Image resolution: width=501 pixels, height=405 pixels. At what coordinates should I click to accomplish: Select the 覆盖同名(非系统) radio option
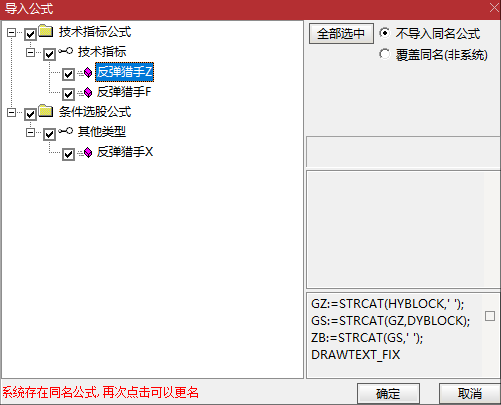(x=385, y=54)
